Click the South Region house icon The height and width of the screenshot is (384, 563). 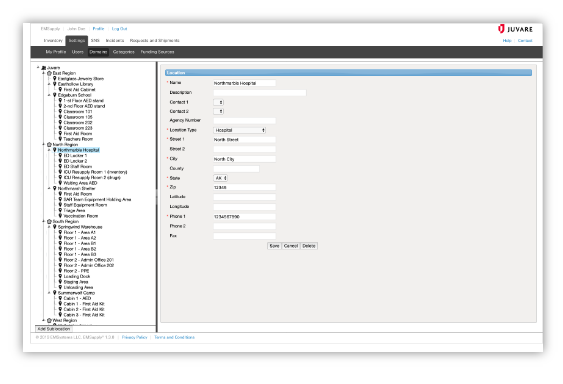pyautogui.click(x=50, y=222)
